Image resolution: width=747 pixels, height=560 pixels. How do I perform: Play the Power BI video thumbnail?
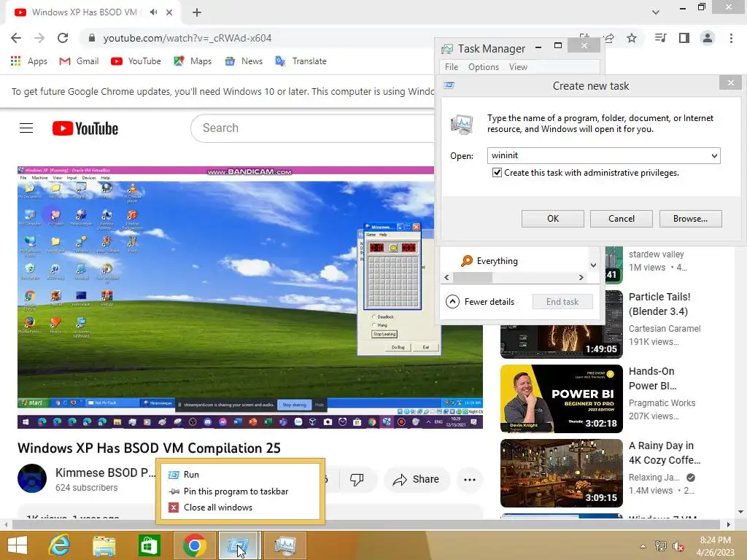coord(561,399)
